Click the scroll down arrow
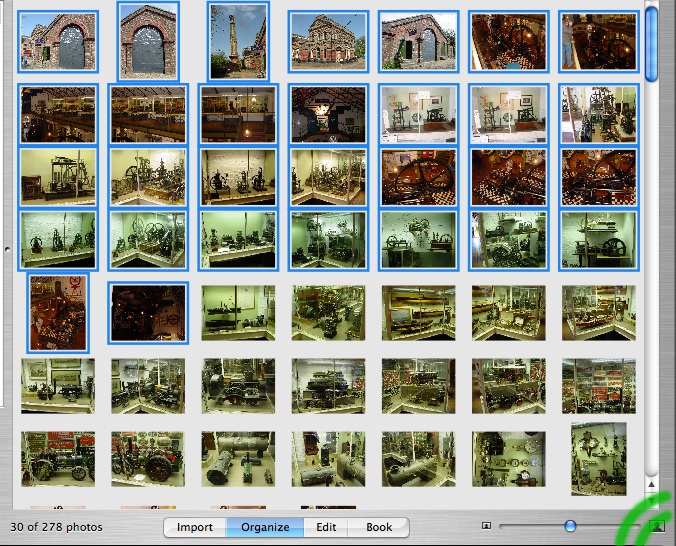Viewport: 676px width, 546px height. click(x=652, y=498)
